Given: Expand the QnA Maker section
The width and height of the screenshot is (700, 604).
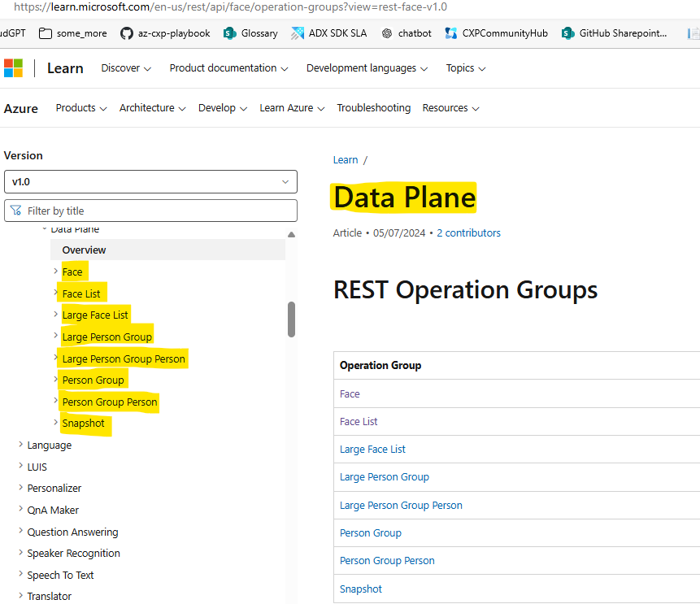Looking at the screenshot, I should [x=20, y=509].
